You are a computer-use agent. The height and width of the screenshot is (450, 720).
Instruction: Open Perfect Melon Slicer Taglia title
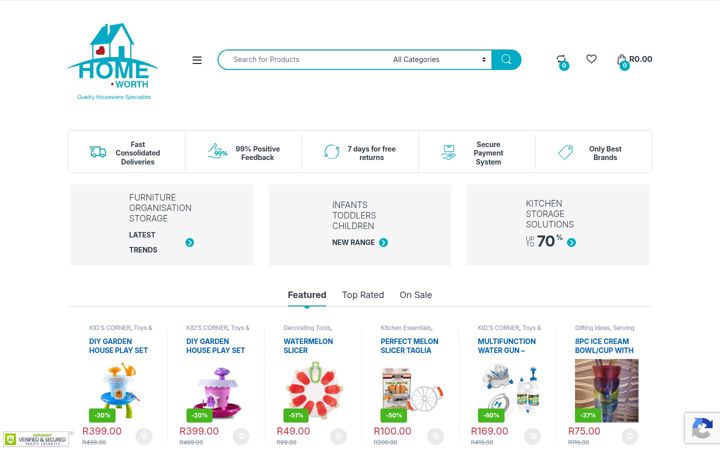pos(409,346)
